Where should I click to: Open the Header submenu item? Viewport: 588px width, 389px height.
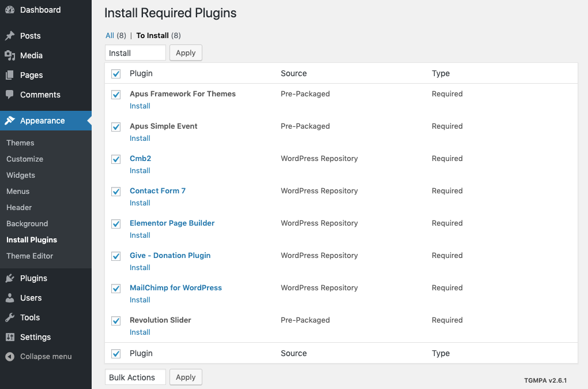[x=19, y=207]
